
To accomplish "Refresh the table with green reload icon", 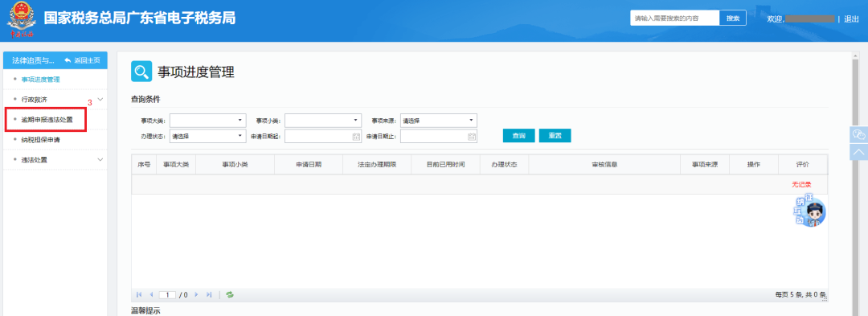I will (230, 295).
